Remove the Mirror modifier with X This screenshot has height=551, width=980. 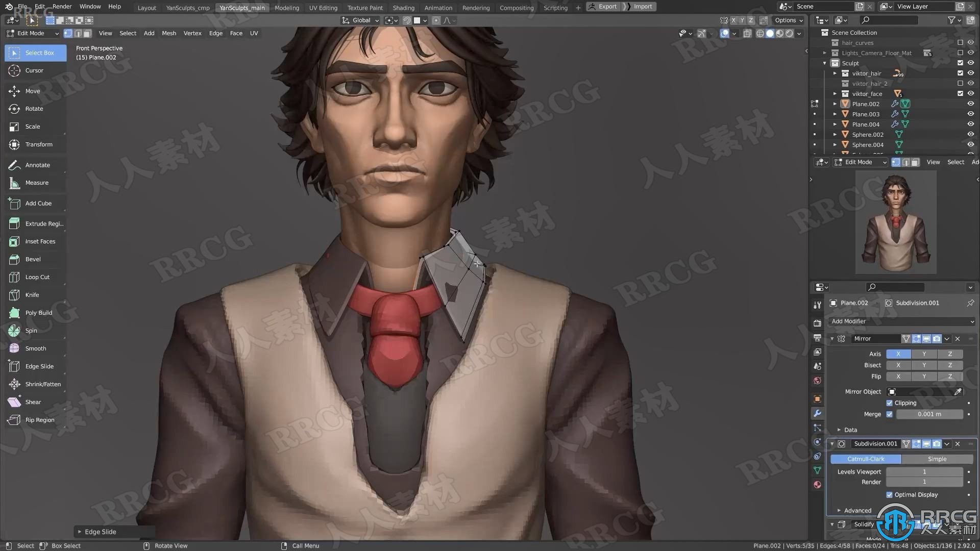tap(958, 339)
